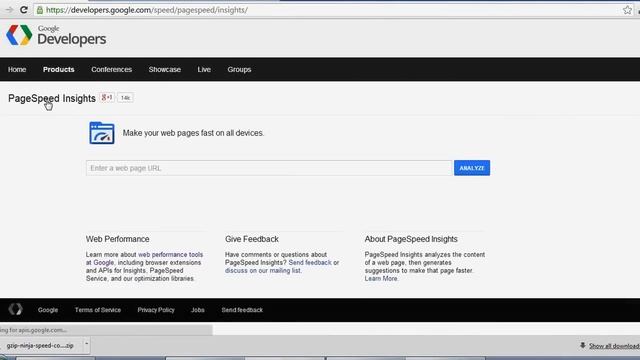640x360 pixels.
Task: Click the Learn More link
Action: (x=381, y=278)
